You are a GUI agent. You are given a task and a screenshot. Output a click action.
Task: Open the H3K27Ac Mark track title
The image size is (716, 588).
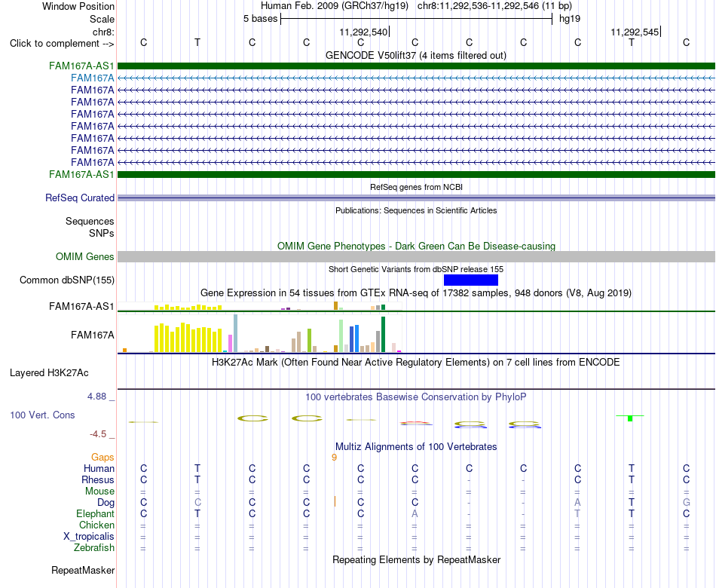416,363
